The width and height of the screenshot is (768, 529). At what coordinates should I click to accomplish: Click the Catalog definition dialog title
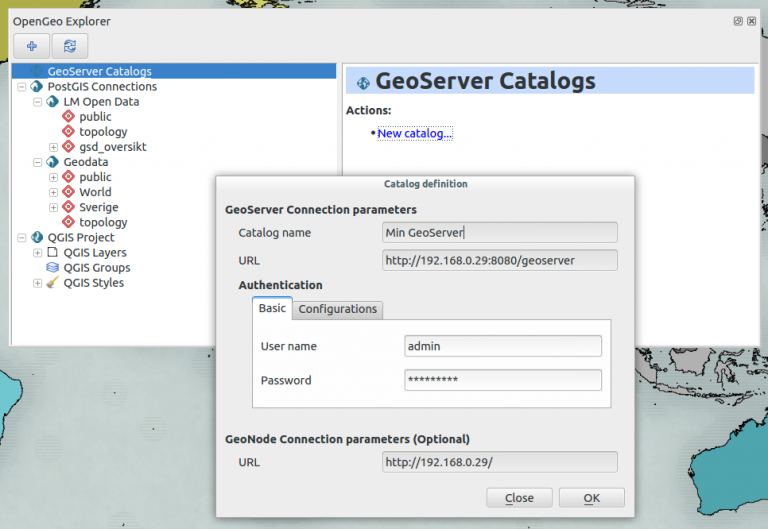[x=426, y=184]
